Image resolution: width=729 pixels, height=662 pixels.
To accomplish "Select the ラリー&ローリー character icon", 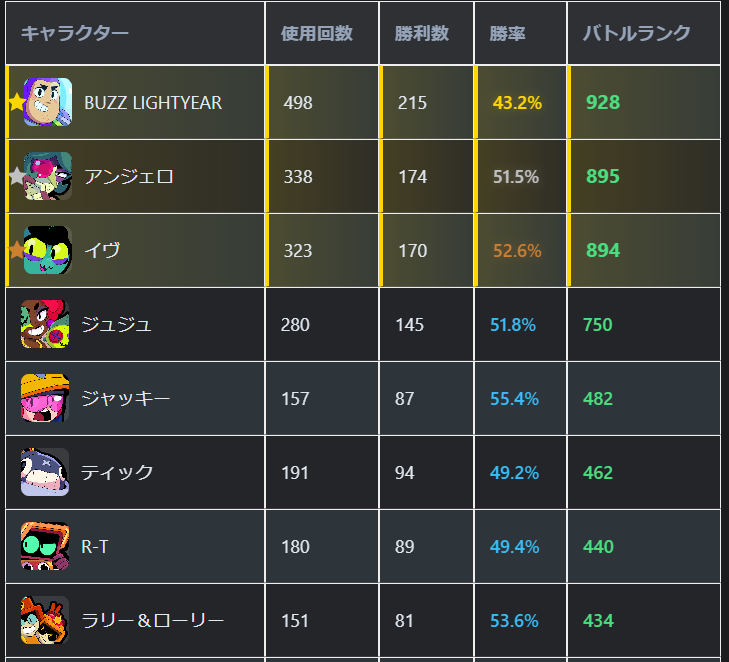I will [x=45, y=620].
